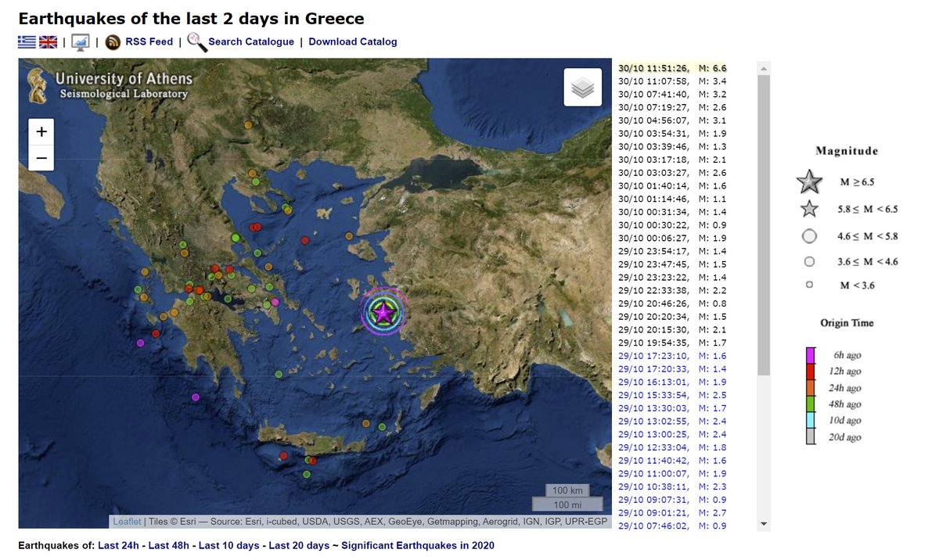Click the list scrollbar down arrow

coord(764,524)
